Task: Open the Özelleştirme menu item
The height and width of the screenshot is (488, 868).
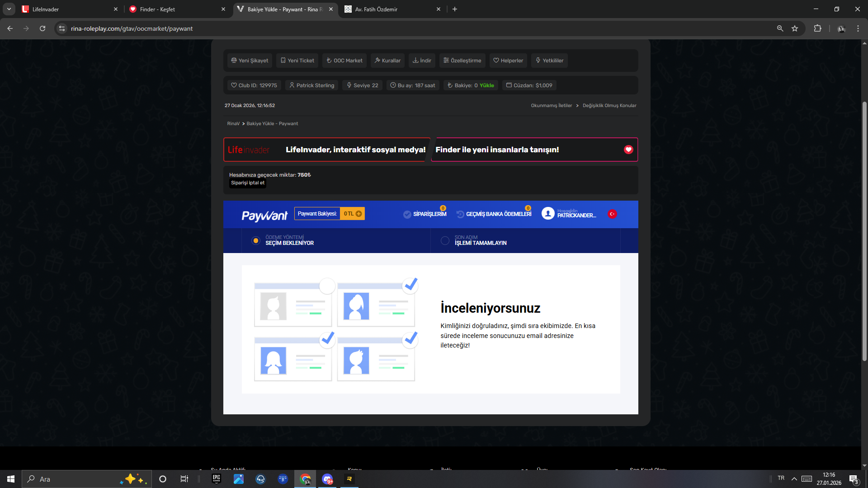Action: (462, 61)
